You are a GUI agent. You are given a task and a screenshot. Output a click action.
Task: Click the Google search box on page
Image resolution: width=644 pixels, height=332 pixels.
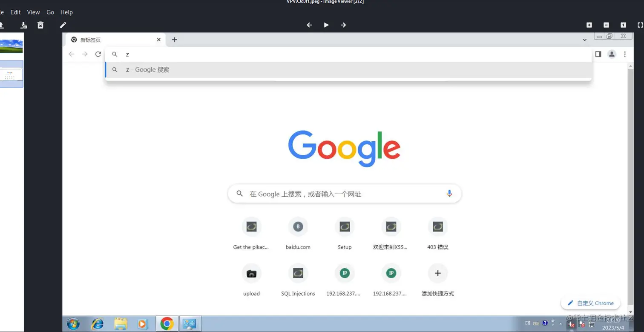345,194
